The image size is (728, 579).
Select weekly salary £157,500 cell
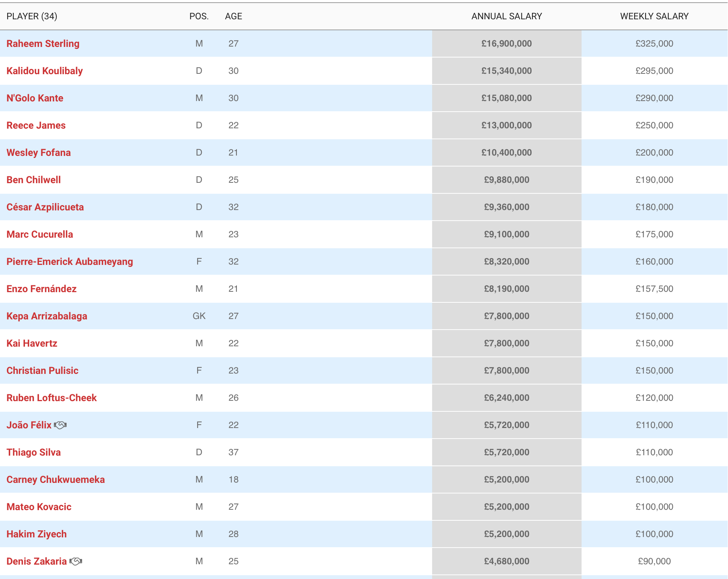click(x=654, y=289)
